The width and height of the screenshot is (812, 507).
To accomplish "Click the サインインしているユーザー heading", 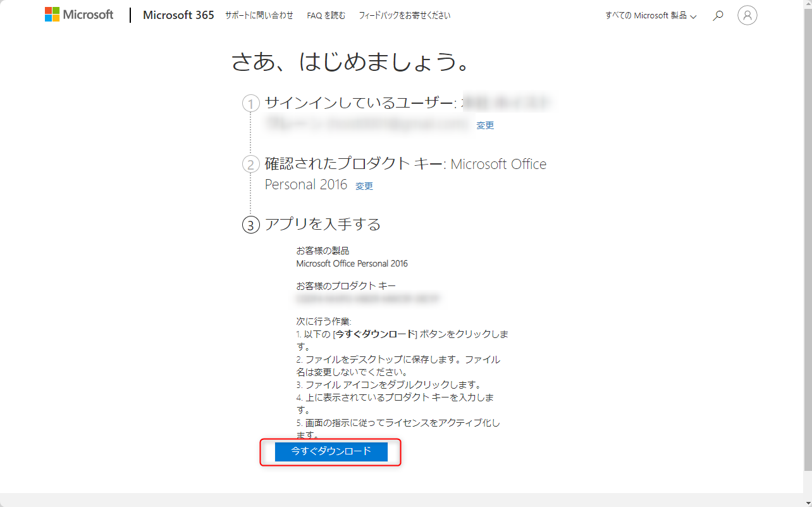I will pos(361,103).
